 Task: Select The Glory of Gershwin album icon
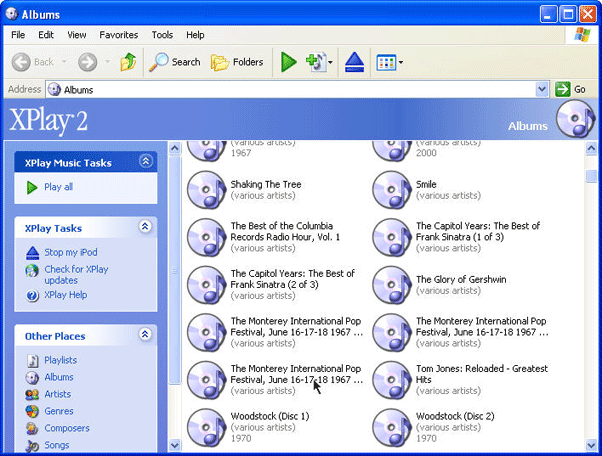pos(392,285)
